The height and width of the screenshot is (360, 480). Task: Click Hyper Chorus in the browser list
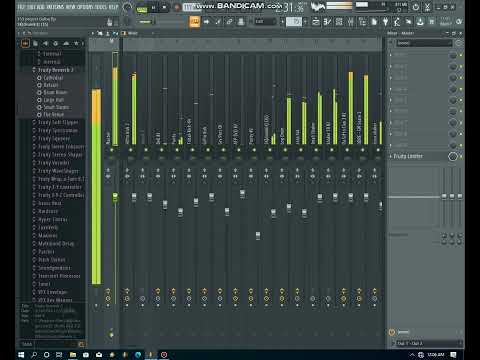(53, 219)
